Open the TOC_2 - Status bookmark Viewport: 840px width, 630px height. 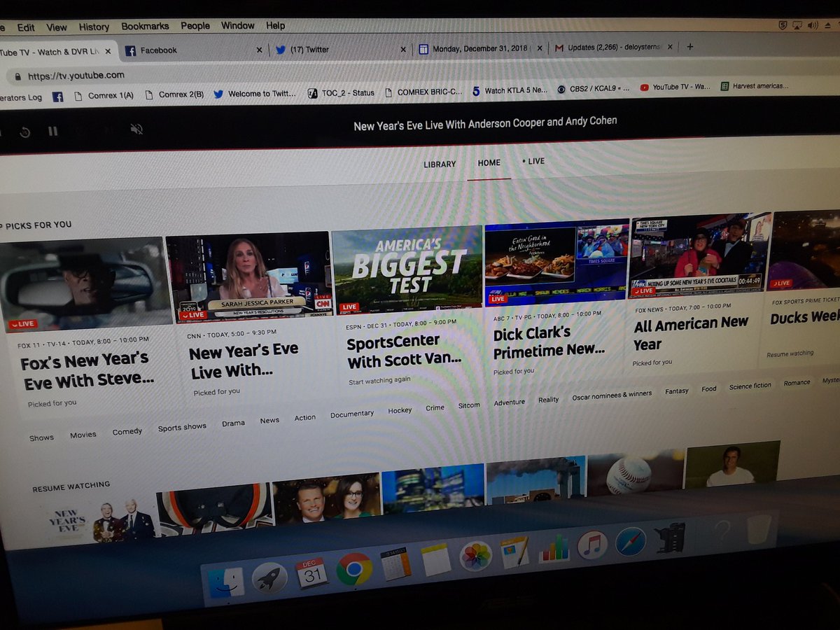coord(341,92)
